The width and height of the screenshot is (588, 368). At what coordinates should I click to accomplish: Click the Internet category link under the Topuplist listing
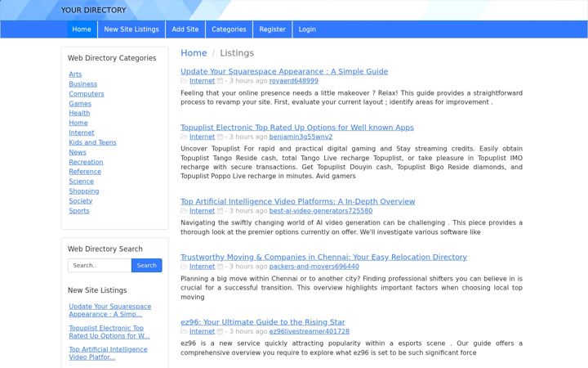pyautogui.click(x=203, y=137)
